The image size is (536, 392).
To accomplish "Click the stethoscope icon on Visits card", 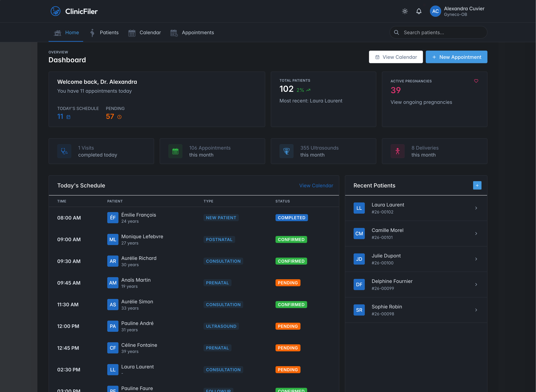I will [64, 151].
